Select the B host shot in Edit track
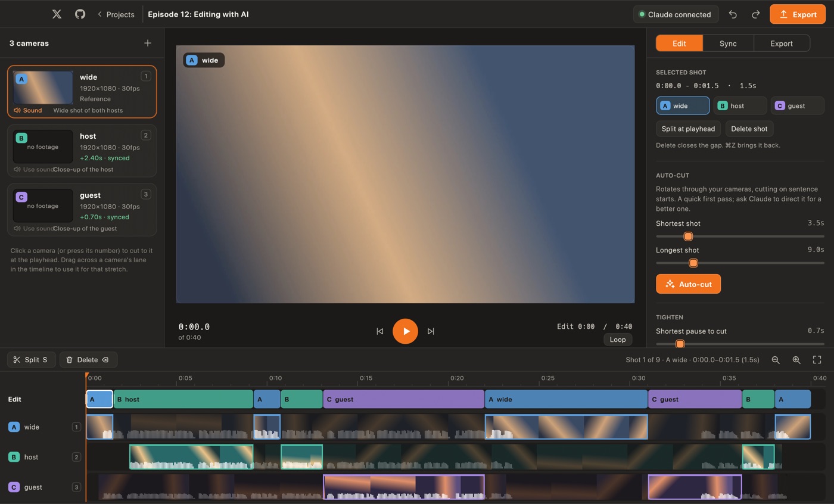Screen dimensions: 834x504 point(183,399)
